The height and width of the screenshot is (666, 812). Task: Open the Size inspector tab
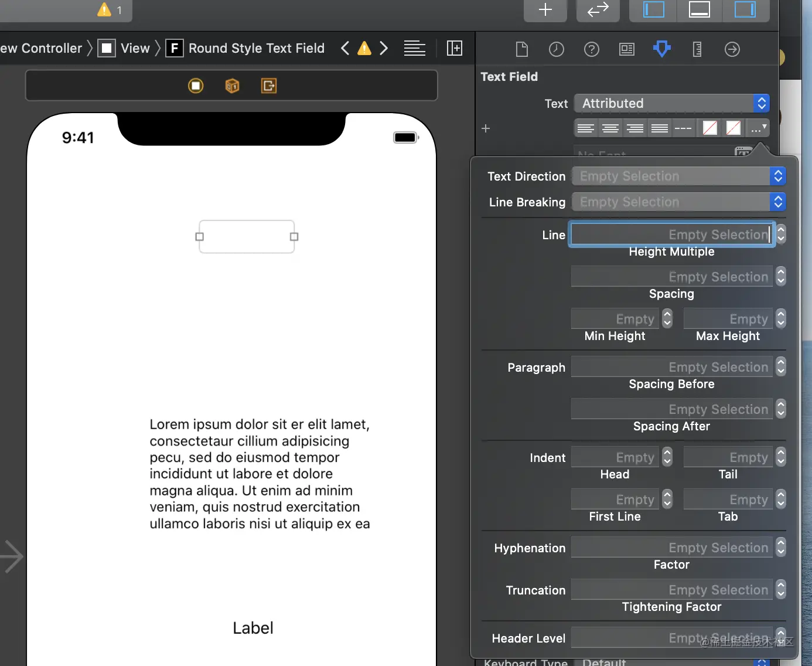[x=697, y=49]
